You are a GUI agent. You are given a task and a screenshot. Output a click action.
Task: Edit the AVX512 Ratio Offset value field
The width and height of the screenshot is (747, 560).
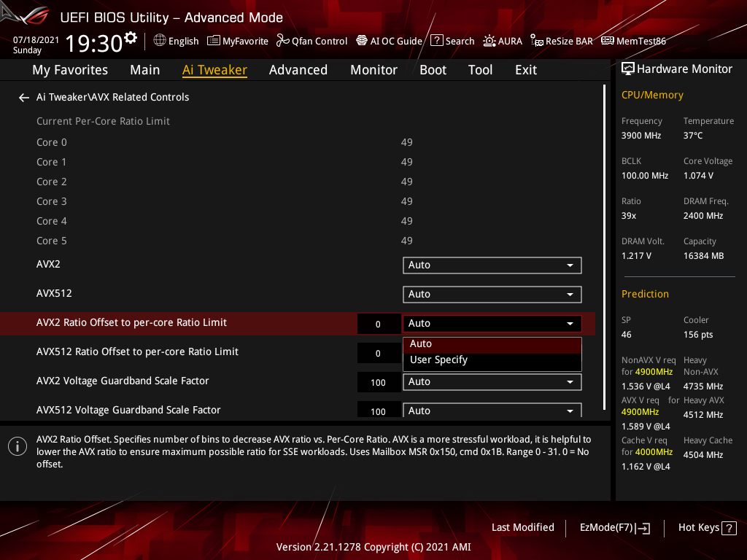[379, 351]
